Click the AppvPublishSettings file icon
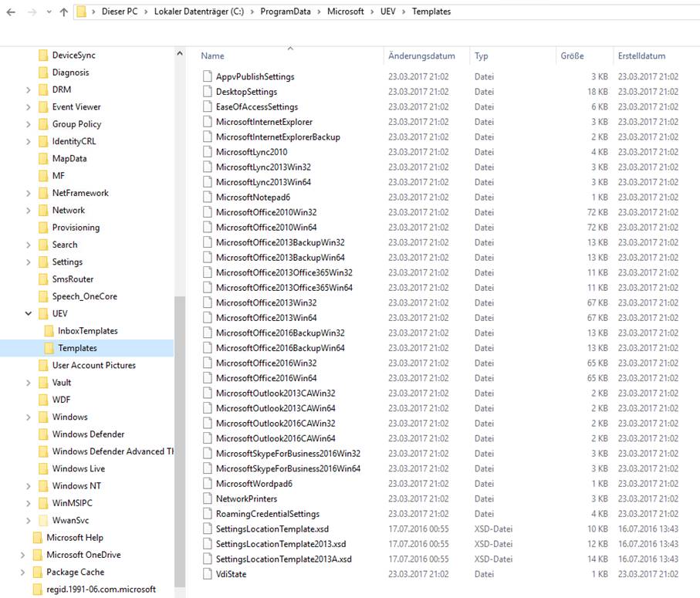The height and width of the screenshot is (598, 700). pyautogui.click(x=207, y=76)
